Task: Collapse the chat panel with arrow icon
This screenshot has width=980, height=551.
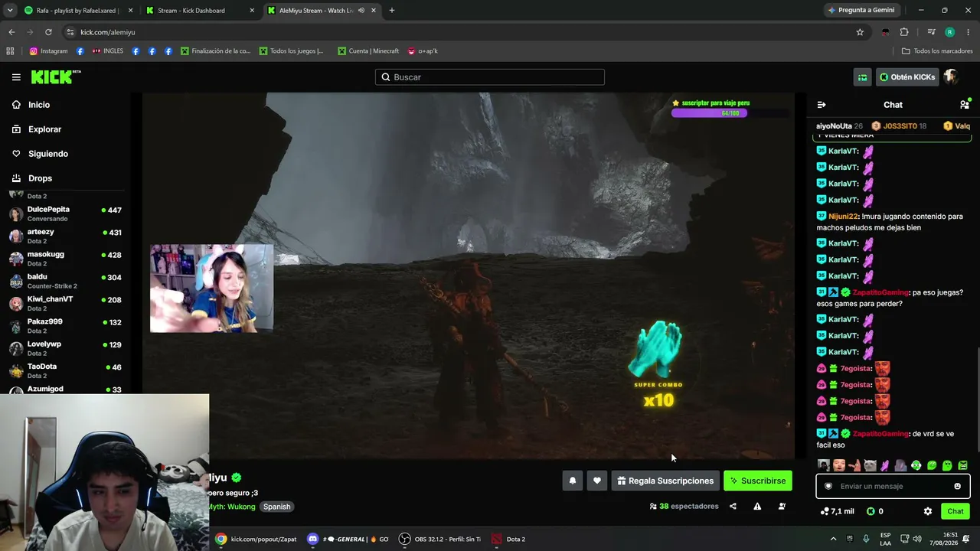Action: [x=822, y=105]
